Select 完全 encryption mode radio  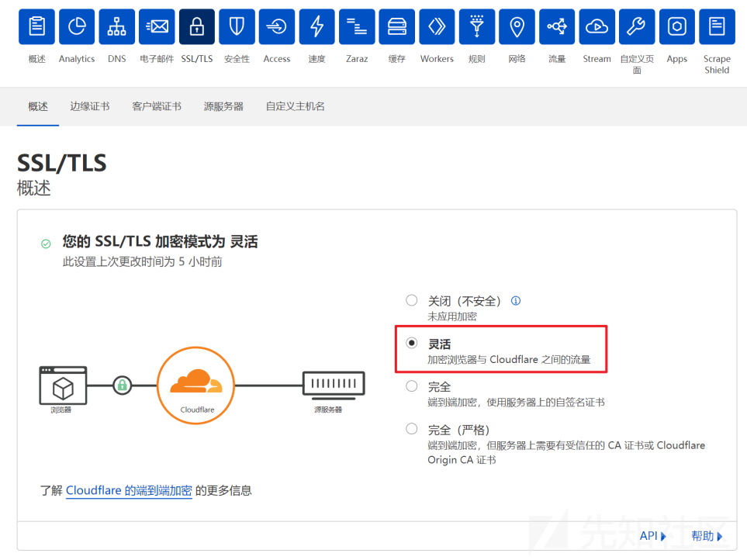click(412, 385)
